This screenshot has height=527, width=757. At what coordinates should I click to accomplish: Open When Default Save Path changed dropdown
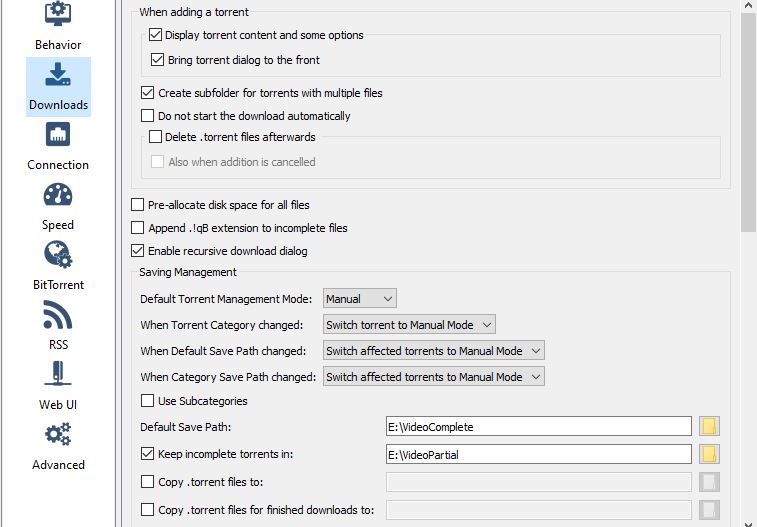click(x=434, y=351)
